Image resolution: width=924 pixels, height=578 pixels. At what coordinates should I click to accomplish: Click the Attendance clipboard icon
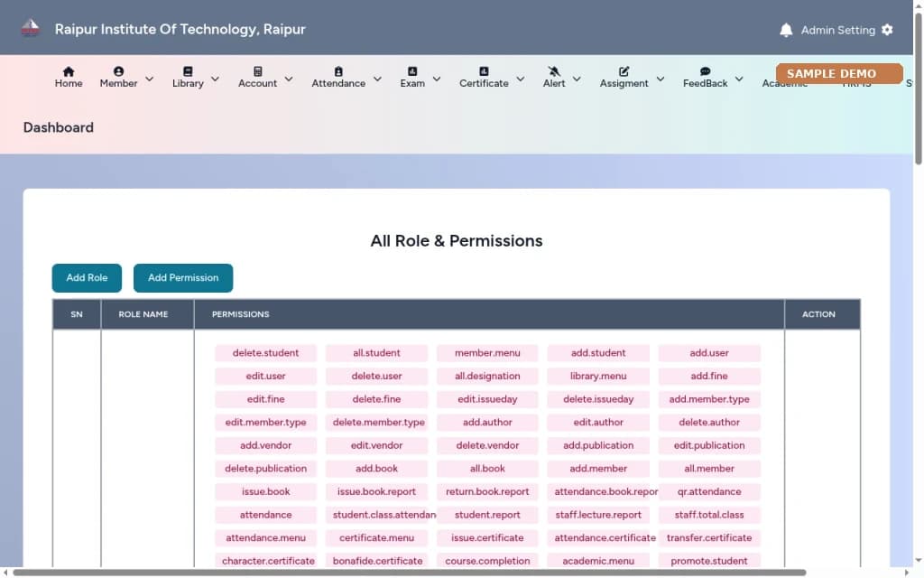[338, 71]
